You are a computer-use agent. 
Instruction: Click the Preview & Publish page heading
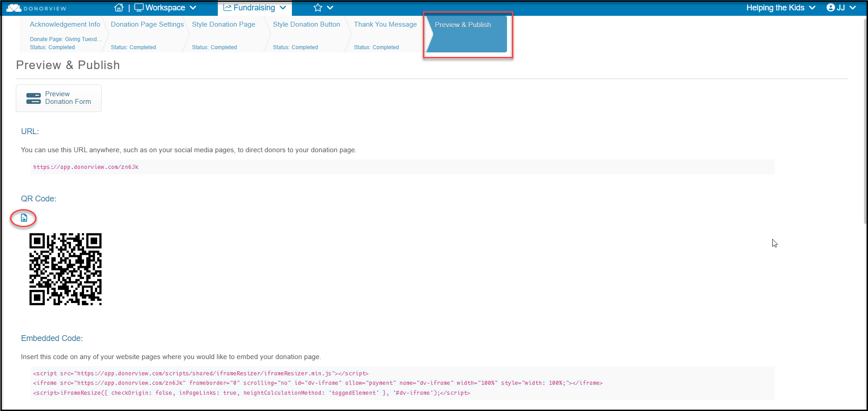(68, 65)
